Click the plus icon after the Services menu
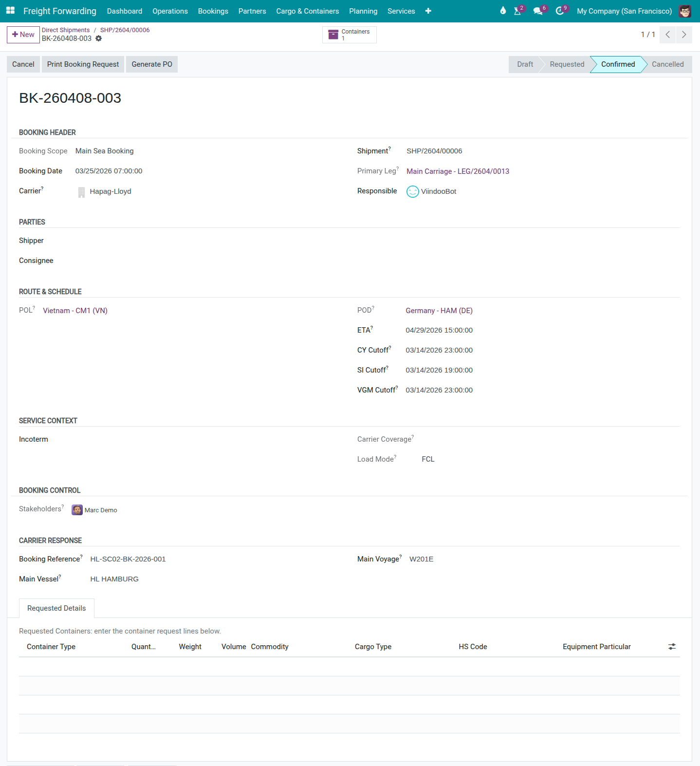The width and height of the screenshot is (700, 766). (x=428, y=11)
